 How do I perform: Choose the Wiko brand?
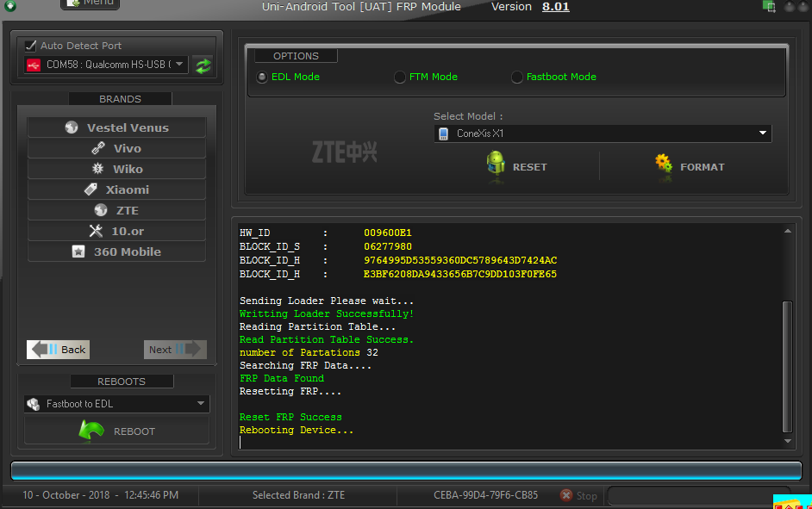[116, 169]
